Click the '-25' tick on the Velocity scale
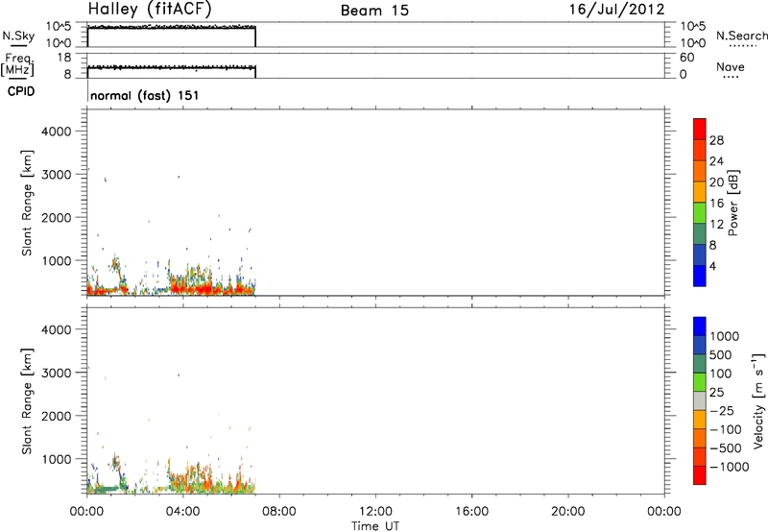This screenshot has width=768, height=532. [722, 411]
